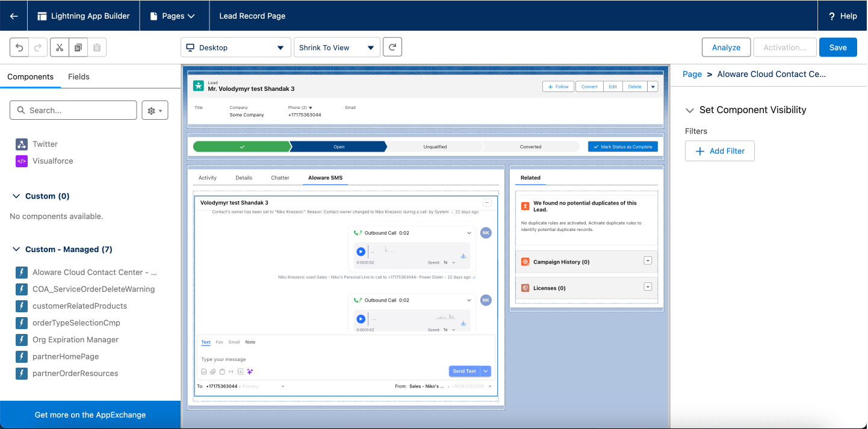Click the component Search field
The height and width of the screenshot is (429, 868).
click(73, 110)
